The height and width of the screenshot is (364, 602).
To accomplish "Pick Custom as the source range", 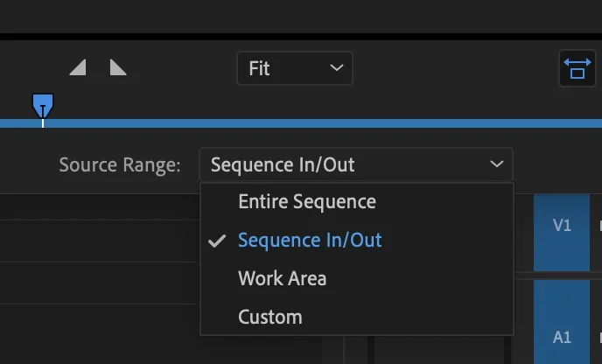I will (x=269, y=318).
